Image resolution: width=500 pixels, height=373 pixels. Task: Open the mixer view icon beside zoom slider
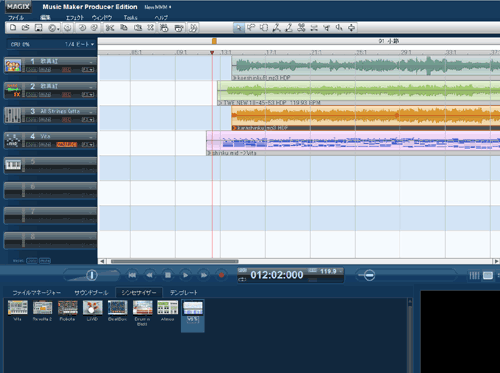(474, 275)
